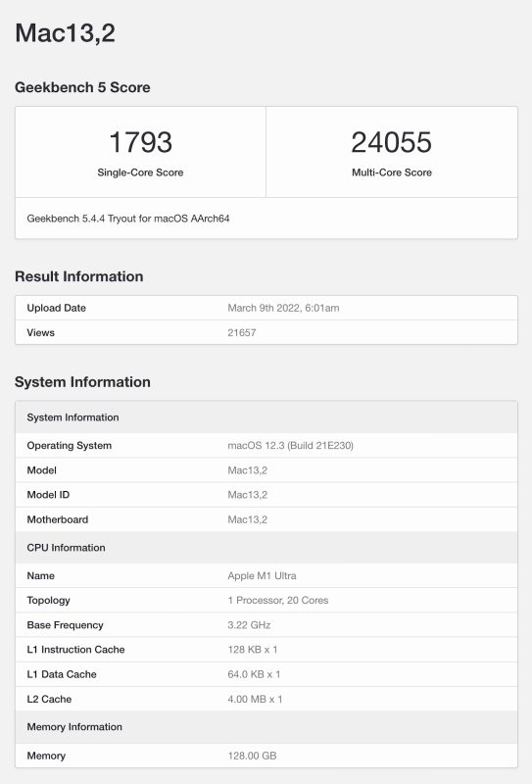The image size is (532, 784).
Task: Click the Model ID label
Action: [48, 495]
